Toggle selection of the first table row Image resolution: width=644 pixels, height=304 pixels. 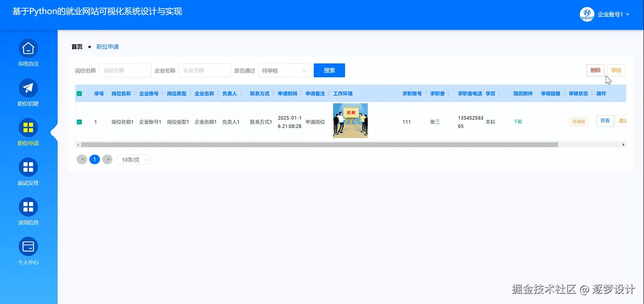79,121
